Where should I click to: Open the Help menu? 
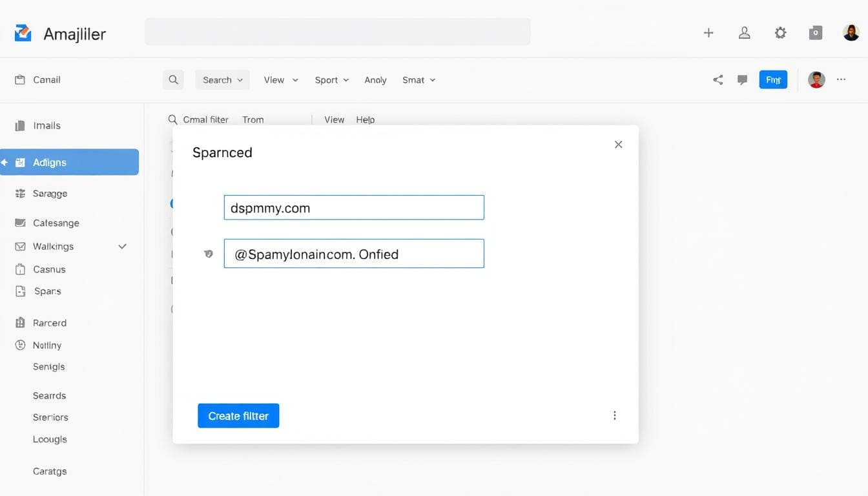(x=365, y=119)
